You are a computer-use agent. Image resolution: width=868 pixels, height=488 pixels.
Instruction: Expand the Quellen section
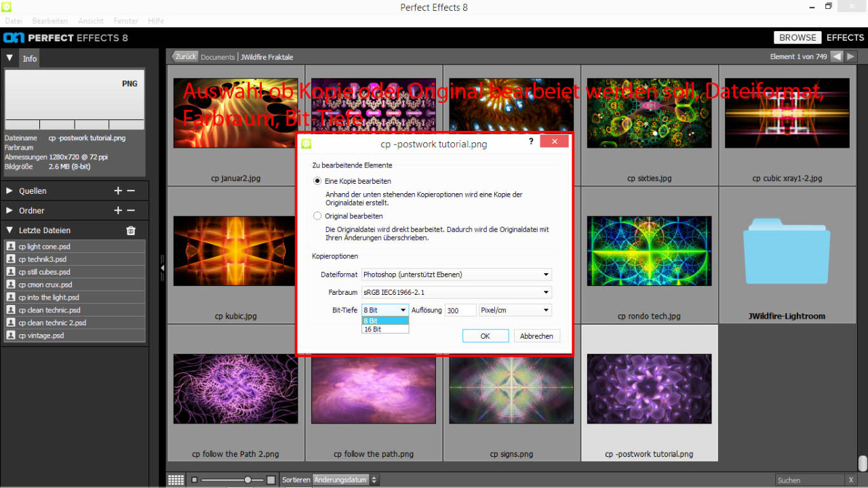tap(9, 191)
